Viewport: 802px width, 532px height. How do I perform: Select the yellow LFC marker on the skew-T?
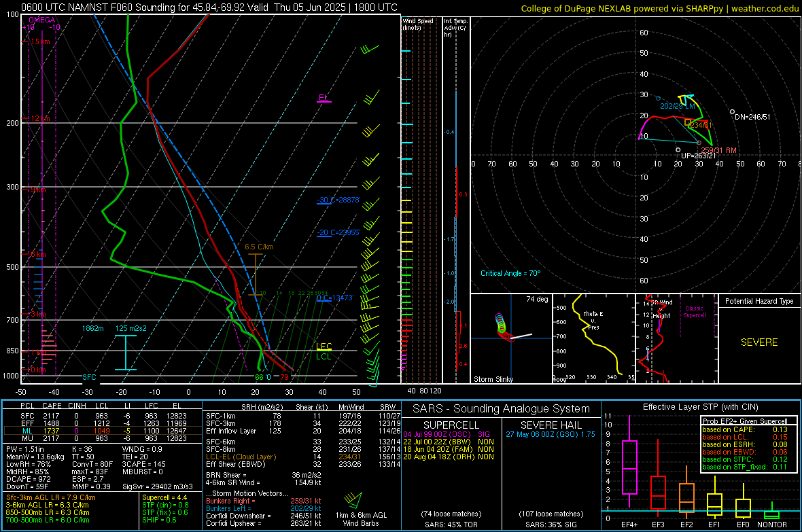324,347
